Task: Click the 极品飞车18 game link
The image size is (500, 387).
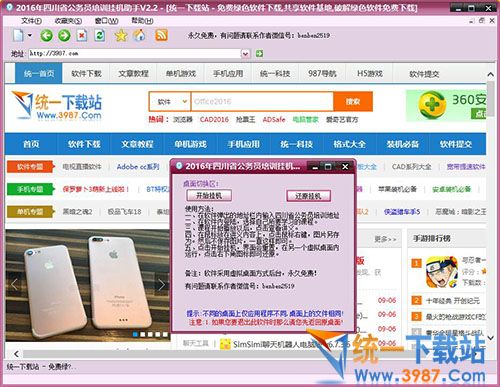Action: click(x=124, y=212)
